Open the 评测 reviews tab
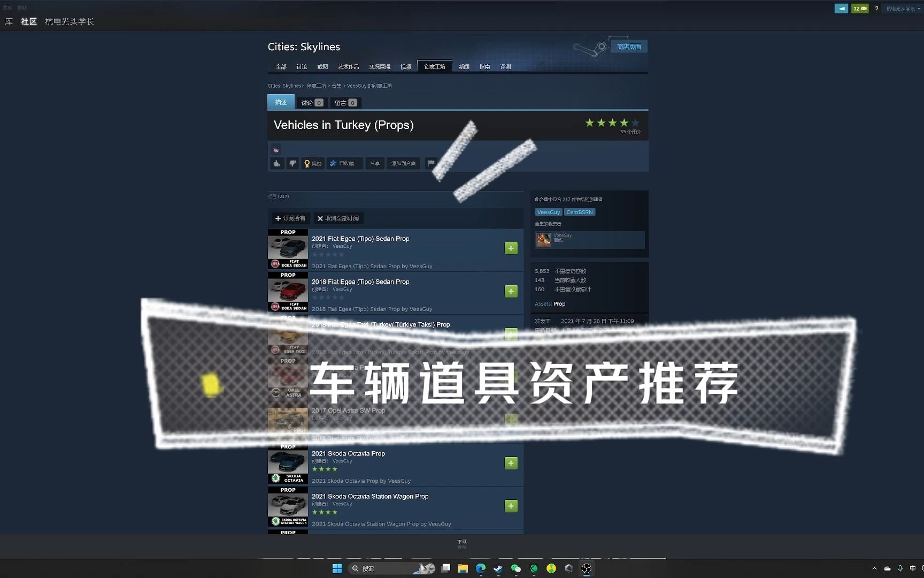This screenshot has width=924, height=578. click(505, 66)
